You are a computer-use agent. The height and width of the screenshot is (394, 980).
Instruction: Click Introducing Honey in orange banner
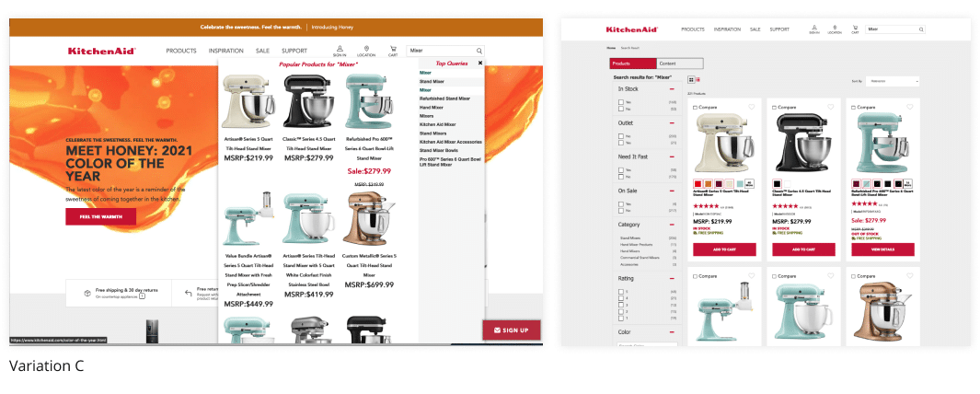point(332,28)
